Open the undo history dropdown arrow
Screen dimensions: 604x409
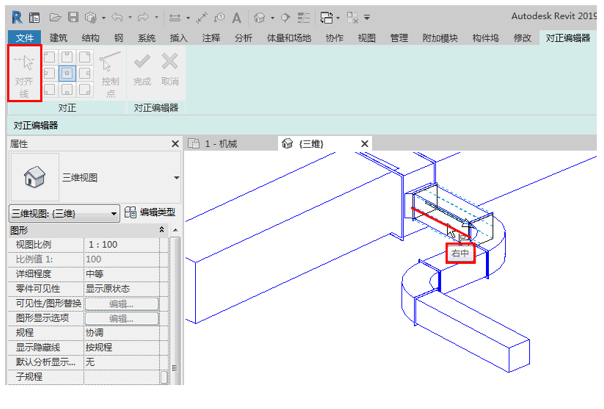tap(130, 18)
